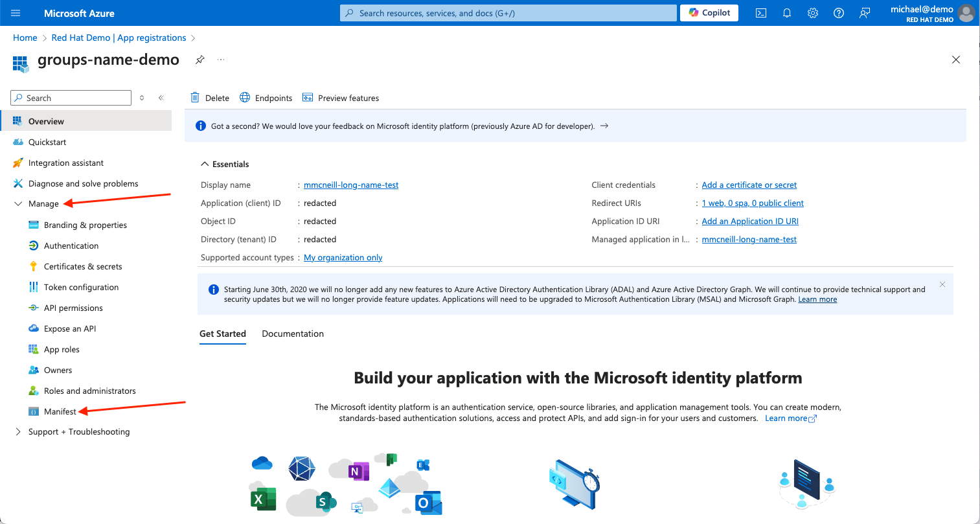Click the sidebar search box
The image size is (980, 524).
(x=70, y=97)
